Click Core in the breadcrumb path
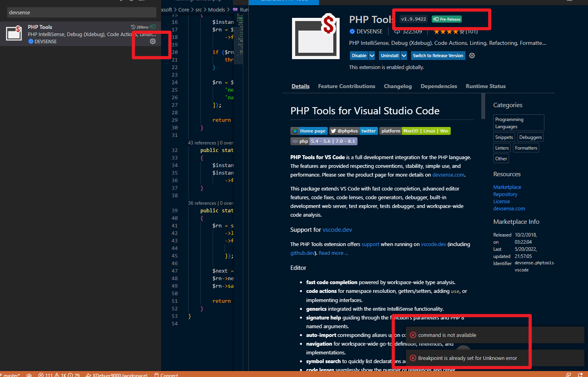 pyautogui.click(x=184, y=10)
